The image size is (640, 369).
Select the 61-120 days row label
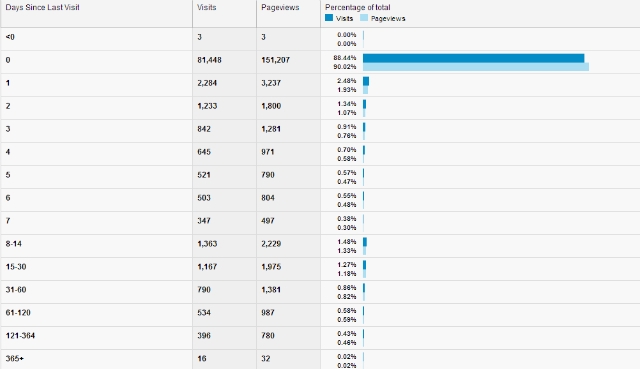pyautogui.click(x=18, y=313)
